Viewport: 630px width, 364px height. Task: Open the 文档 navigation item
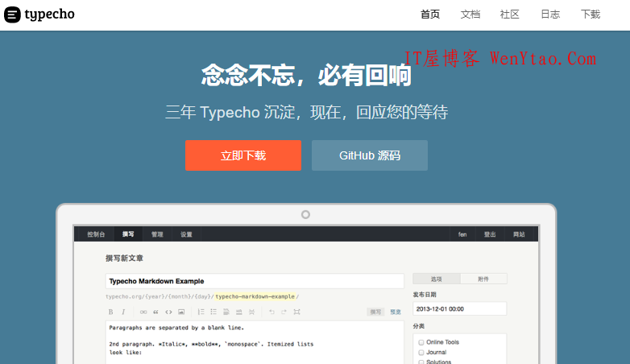pyautogui.click(x=470, y=14)
